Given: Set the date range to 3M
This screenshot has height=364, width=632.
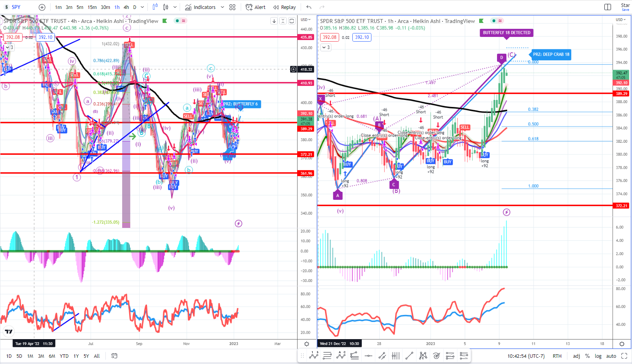Looking at the screenshot, I should (41, 356).
